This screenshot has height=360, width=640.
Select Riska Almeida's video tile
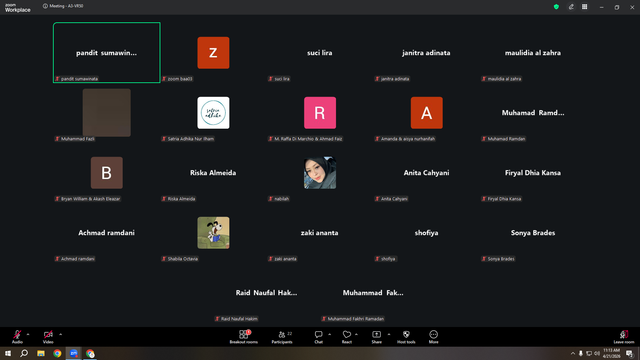213,173
